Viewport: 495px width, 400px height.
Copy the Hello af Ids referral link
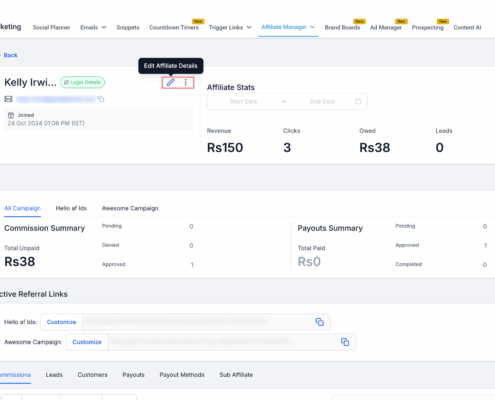pyautogui.click(x=319, y=322)
